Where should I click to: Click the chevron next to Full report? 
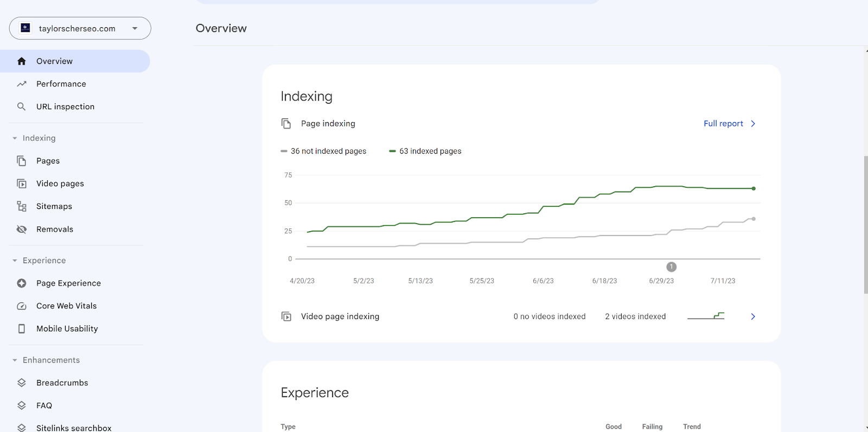[x=753, y=124]
